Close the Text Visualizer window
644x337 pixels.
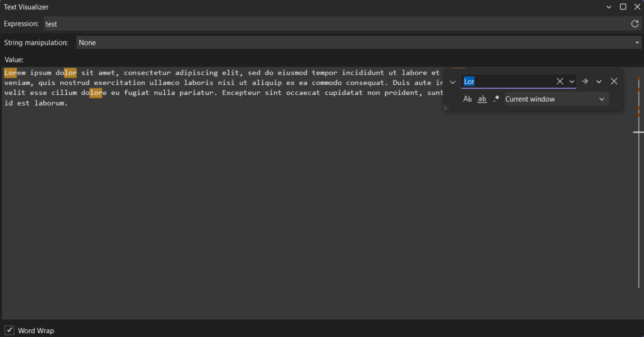pos(637,7)
